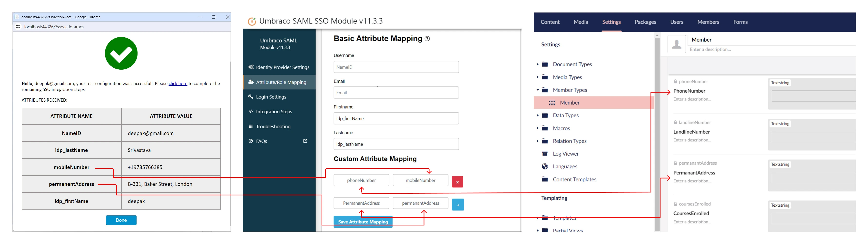
Task: Expand the Document Types tree node
Action: [x=537, y=64]
